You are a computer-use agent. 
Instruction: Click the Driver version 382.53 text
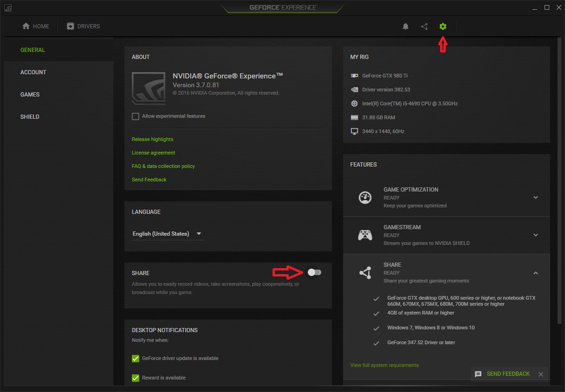[x=386, y=90]
